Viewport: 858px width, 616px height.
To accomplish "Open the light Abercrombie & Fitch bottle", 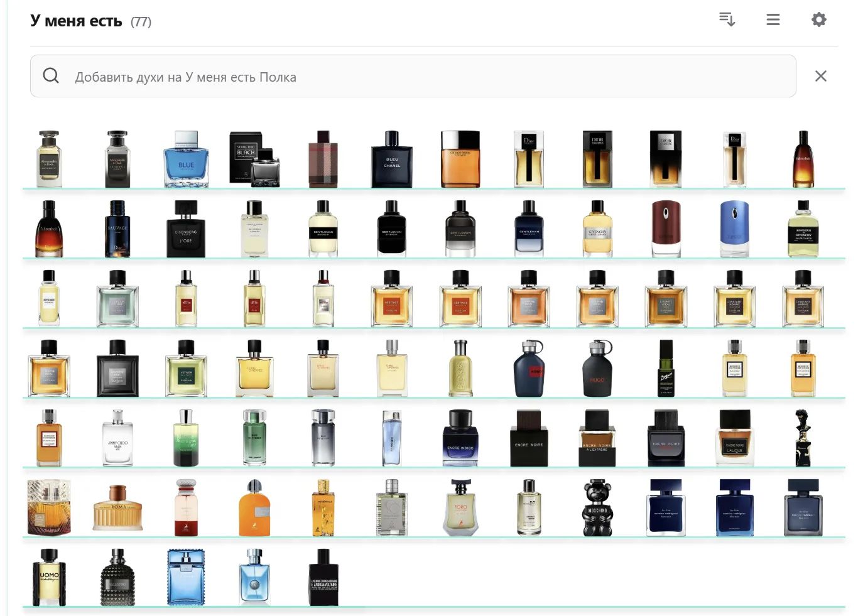I will click(49, 159).
